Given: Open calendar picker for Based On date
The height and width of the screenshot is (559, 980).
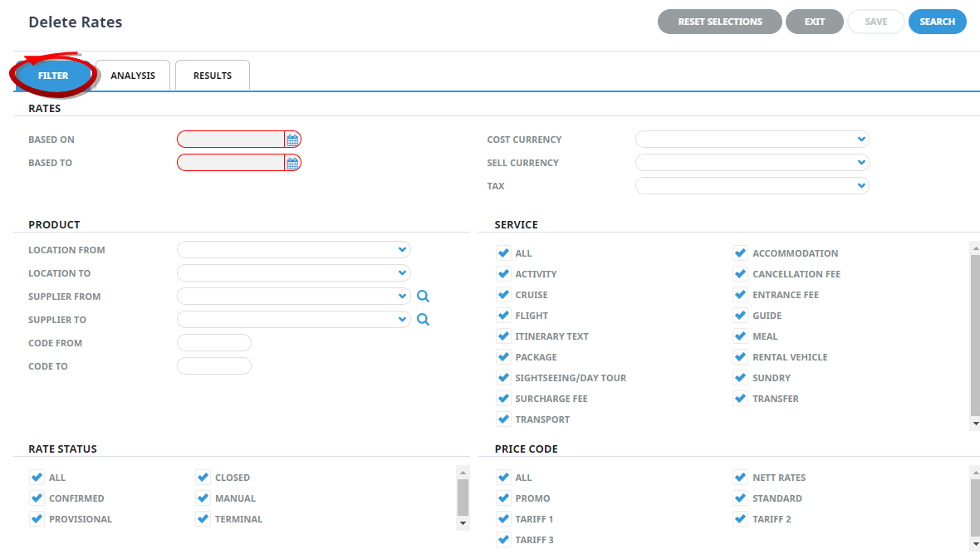Looking at the screenshot, I should [x=292, y=140].
